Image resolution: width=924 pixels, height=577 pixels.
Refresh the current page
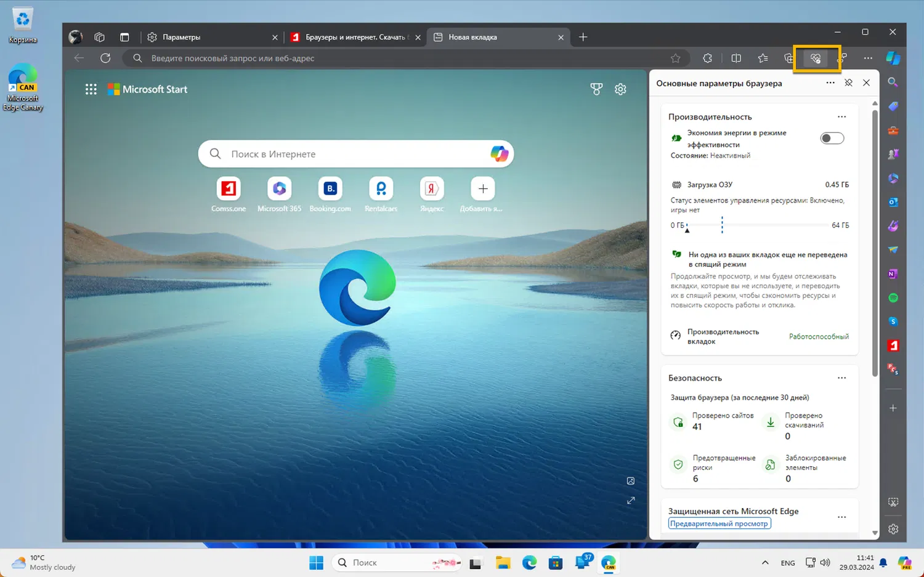coord(105,58)
